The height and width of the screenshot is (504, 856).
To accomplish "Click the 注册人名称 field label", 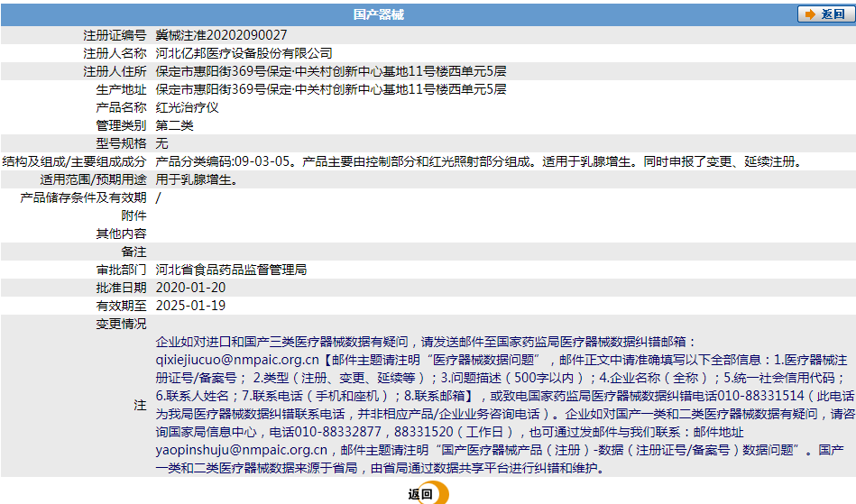I will 115,53.
